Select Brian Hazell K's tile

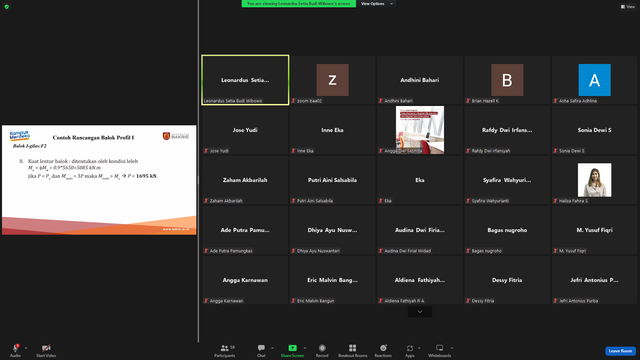[507, 80]
